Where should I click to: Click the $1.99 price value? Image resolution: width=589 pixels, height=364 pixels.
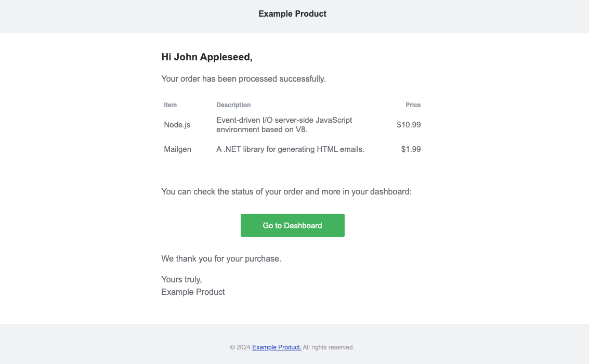pyautogui.click(x=411, y=149)
